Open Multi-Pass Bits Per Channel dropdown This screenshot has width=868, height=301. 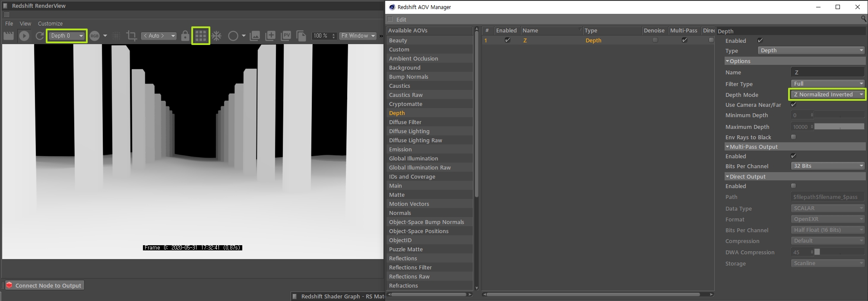[x=827, y=166]
